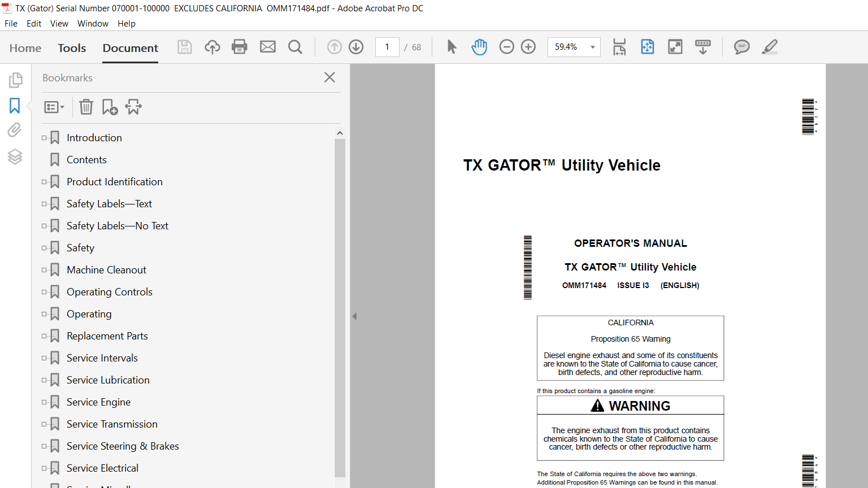Switch to the Home tab

(x=25, y=48)
